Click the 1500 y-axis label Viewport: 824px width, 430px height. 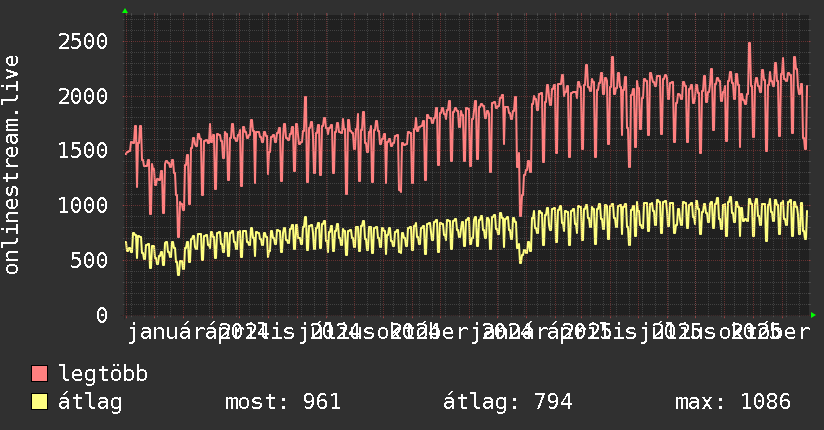click(83, 151)
